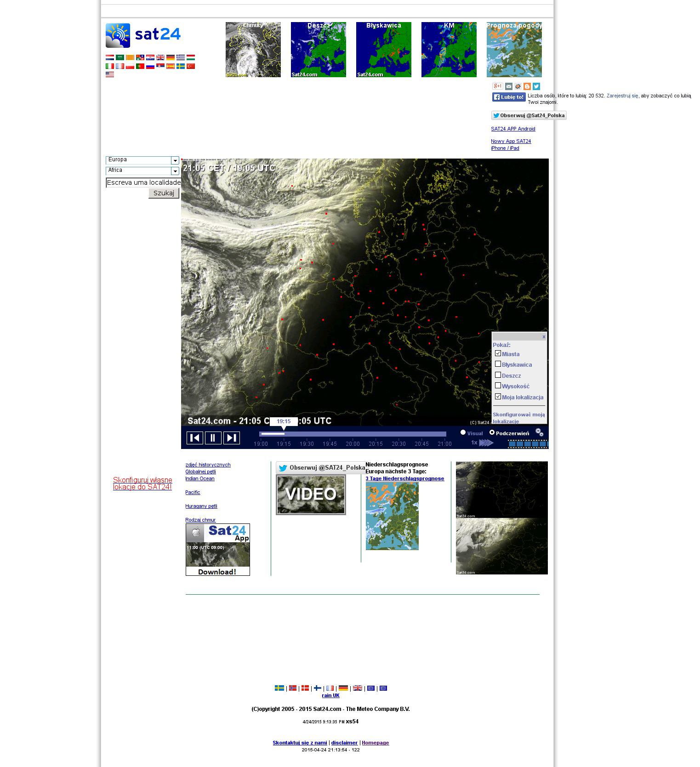This screenshot has width=700, height=767.
Task: Open the Prognoza pogody map tab
Action: (514, 50)
